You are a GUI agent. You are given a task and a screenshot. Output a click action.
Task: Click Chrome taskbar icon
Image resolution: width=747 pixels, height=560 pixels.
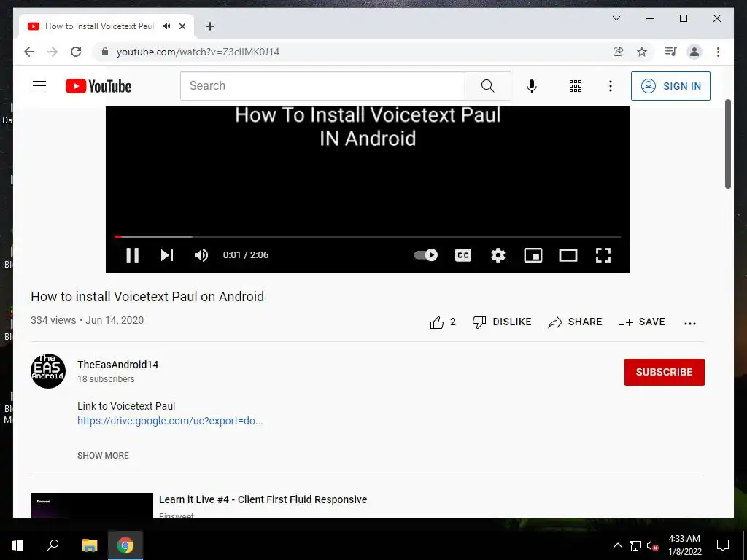coord(125,545)
